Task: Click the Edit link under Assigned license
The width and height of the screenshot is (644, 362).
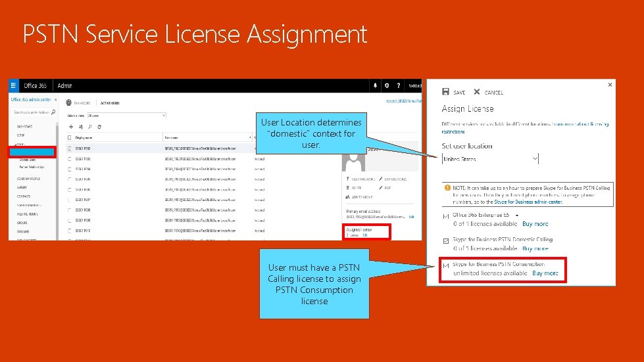Action: coord(365,235)
